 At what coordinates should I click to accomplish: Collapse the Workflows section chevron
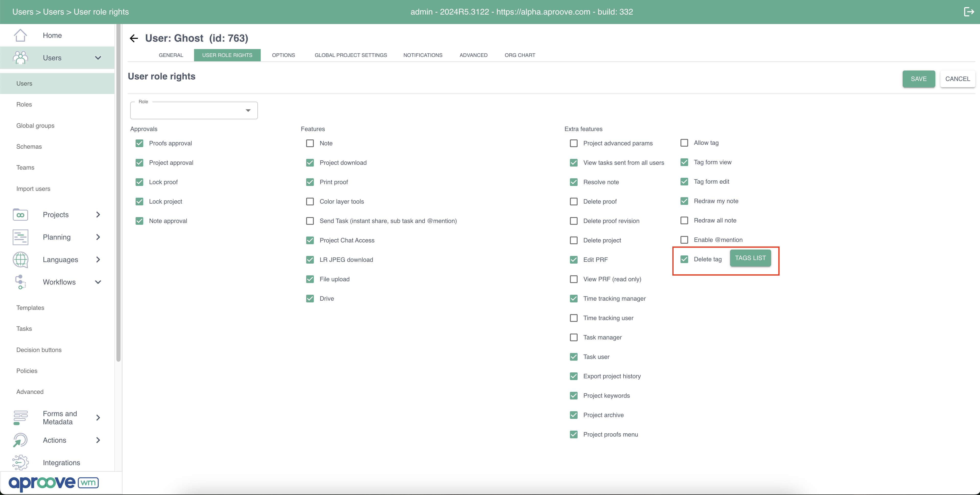[x=98, y=282]
